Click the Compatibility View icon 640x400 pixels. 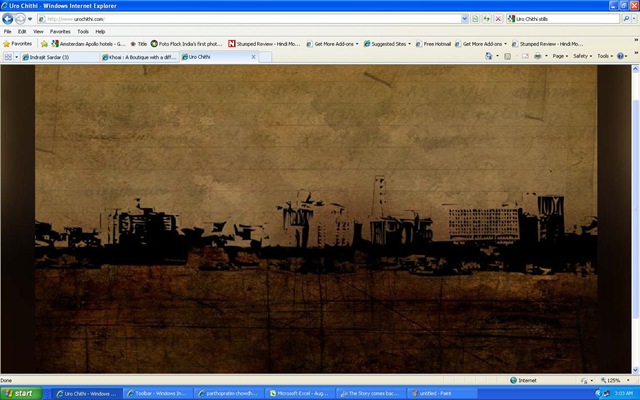[475, 19]
